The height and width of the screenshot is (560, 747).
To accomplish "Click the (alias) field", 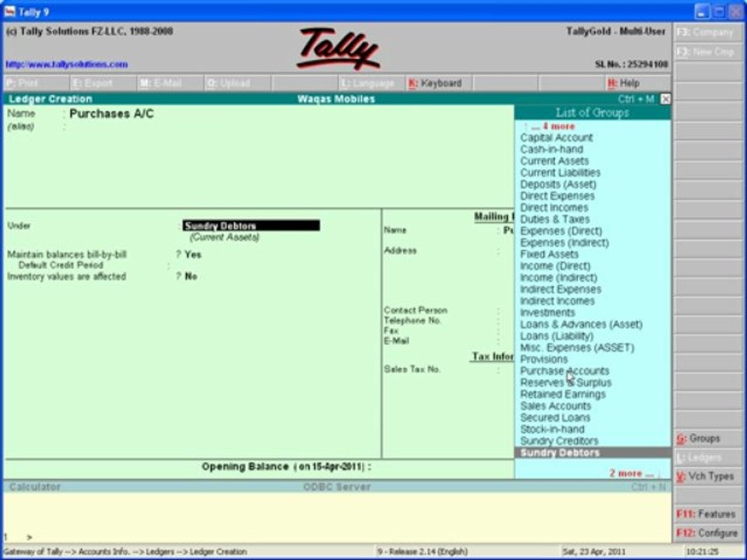I will pyautogui.click(x=20, y=126).
